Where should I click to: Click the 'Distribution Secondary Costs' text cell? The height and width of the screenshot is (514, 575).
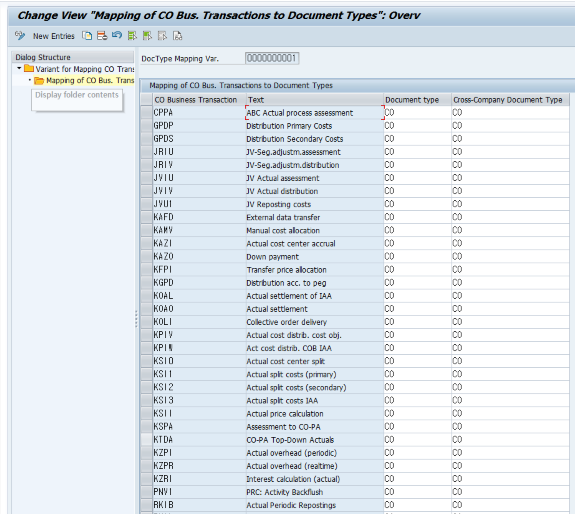click(x=314, y=139)
